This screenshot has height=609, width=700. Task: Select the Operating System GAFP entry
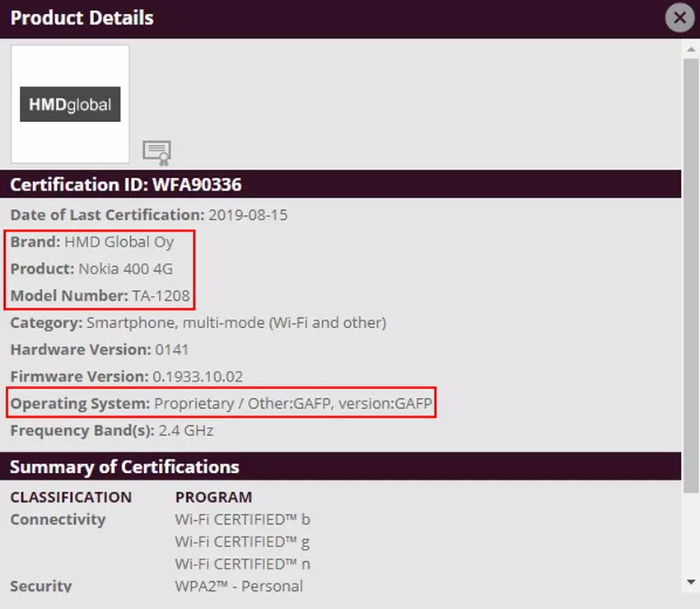(294, 404)
